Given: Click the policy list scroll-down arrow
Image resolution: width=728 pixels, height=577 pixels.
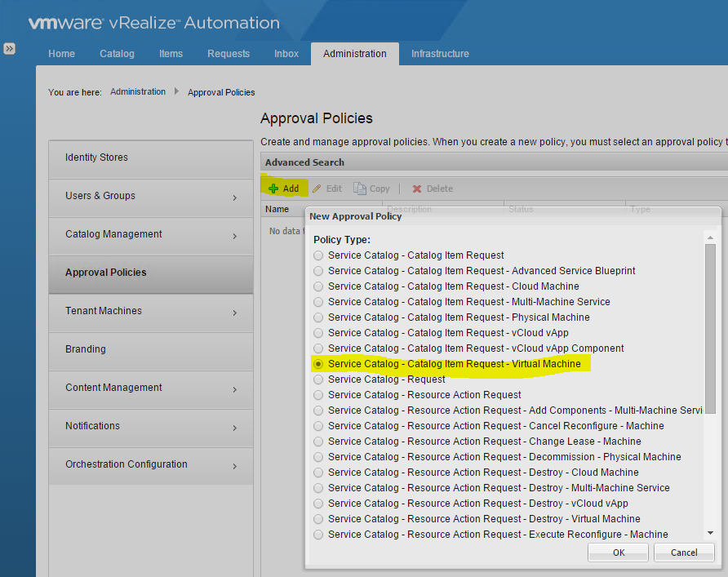Looking at the screenshot, I should coord(710,533).
